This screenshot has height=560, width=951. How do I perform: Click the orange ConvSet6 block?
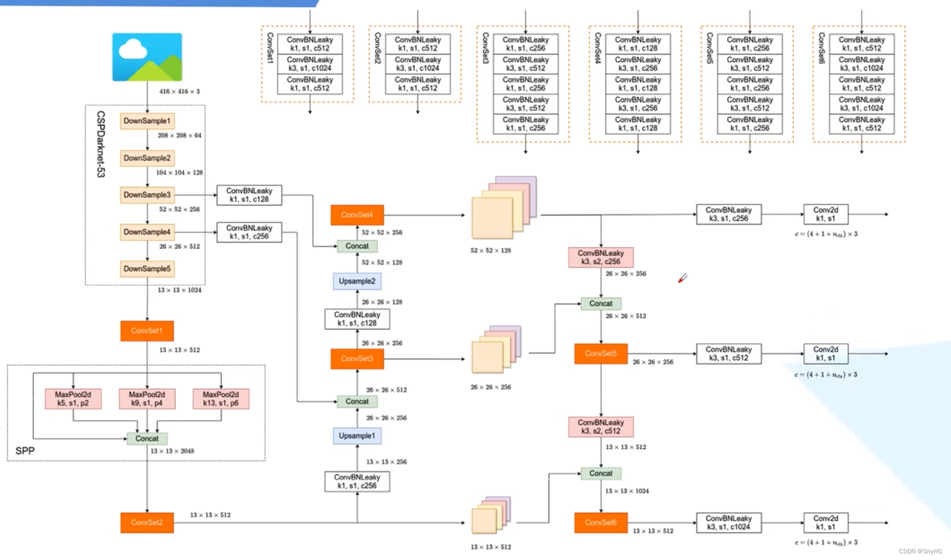click(x=601, y=522)
